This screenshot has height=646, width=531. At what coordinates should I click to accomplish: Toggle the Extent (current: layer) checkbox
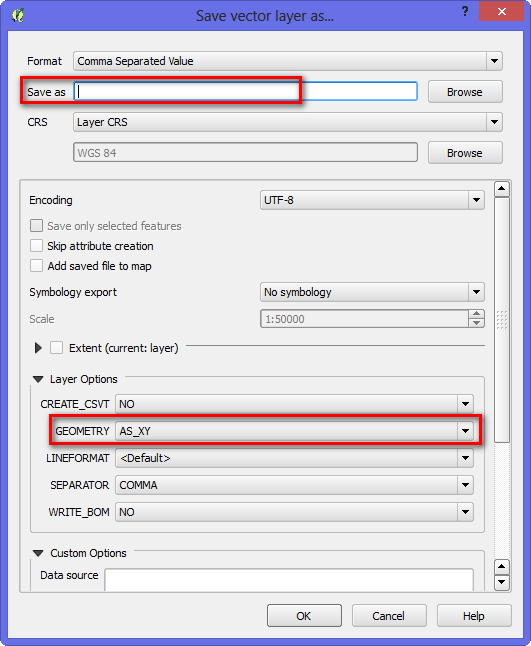point(56,348)
